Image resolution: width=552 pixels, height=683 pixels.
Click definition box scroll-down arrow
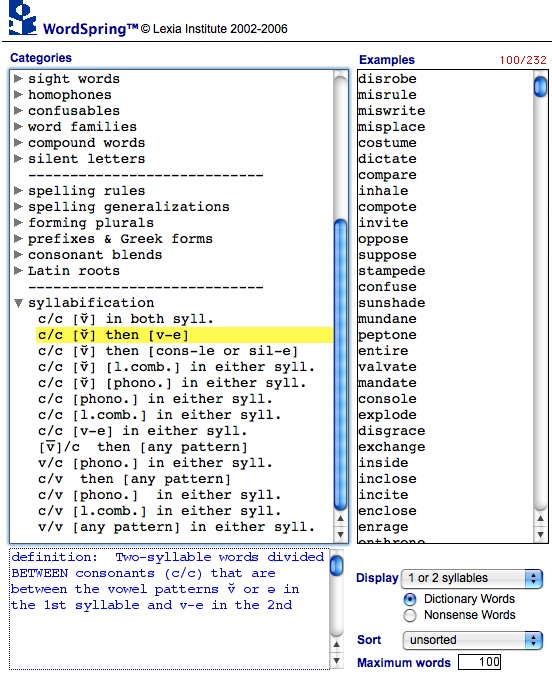[x=336, y=660]
